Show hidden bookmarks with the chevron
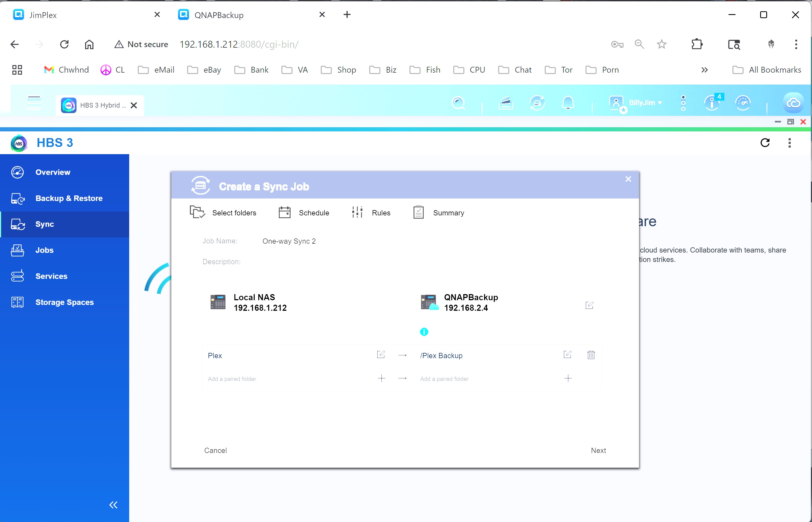Image resolution: width=812 pixels, height=522 pixels. pyautogui.click(x=704, y=70)
